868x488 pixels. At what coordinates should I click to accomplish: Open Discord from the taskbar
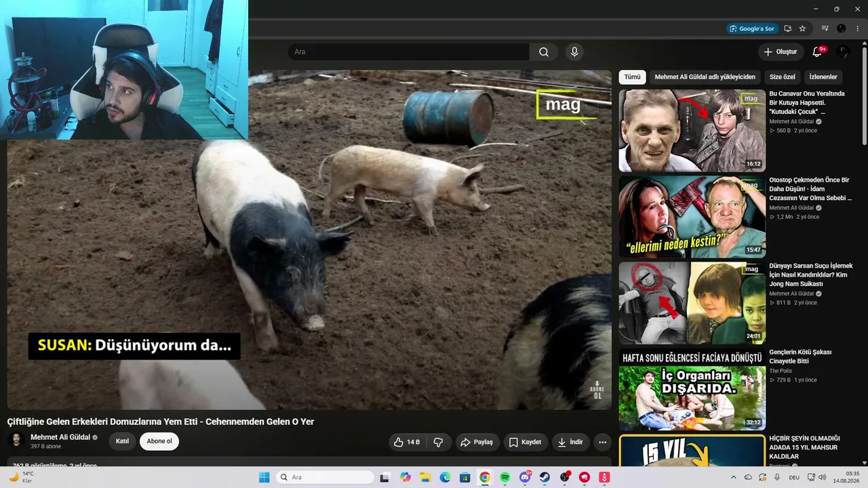click(x=525, y=477)
